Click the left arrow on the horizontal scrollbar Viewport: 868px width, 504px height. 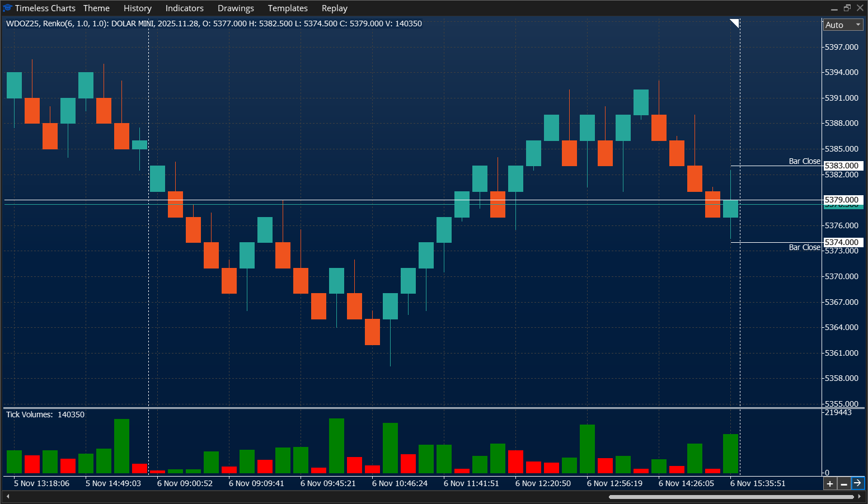(8, 496)
